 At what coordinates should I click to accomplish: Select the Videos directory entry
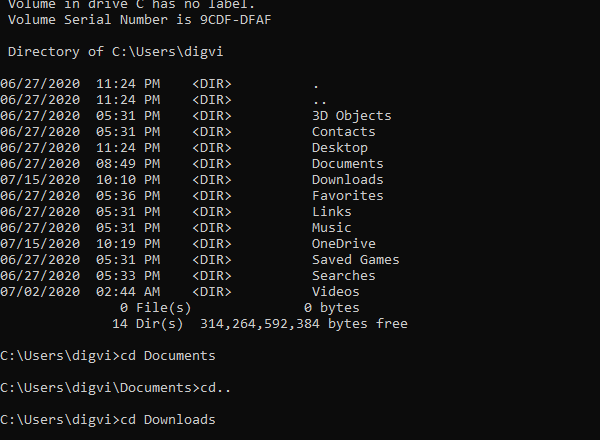(335, 291)
